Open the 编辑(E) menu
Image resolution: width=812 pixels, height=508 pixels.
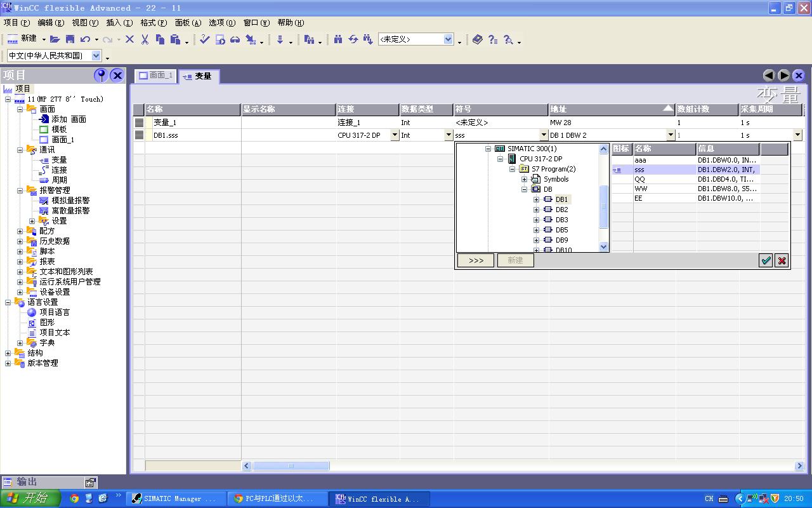[x=51, y=23]
